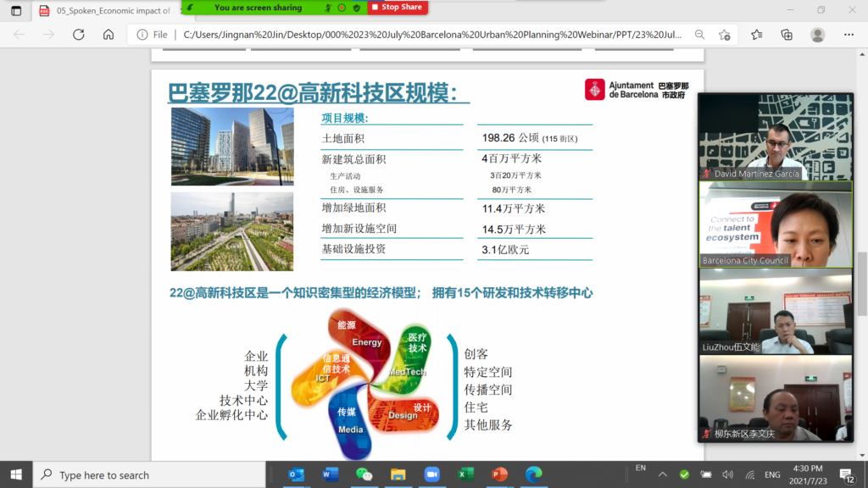Open the tab actions menu button
The width and height of the screenshot is (868, 488).
tap(16, 10)
